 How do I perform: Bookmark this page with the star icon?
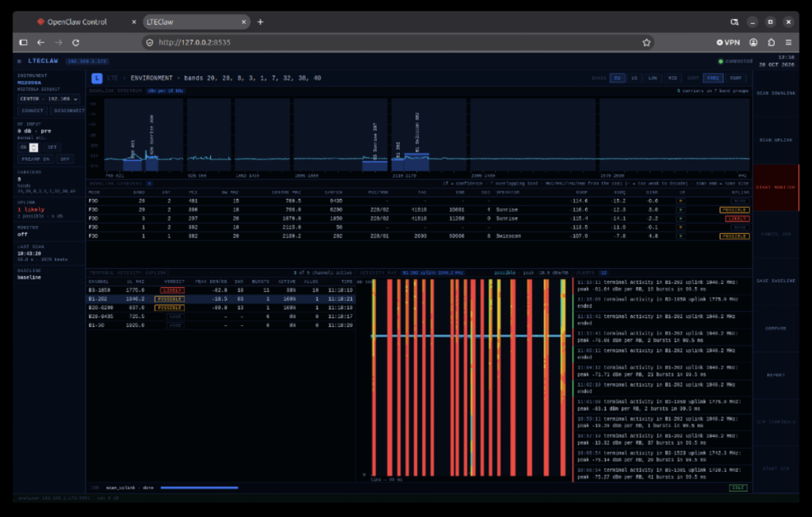(x=646, y=43)
